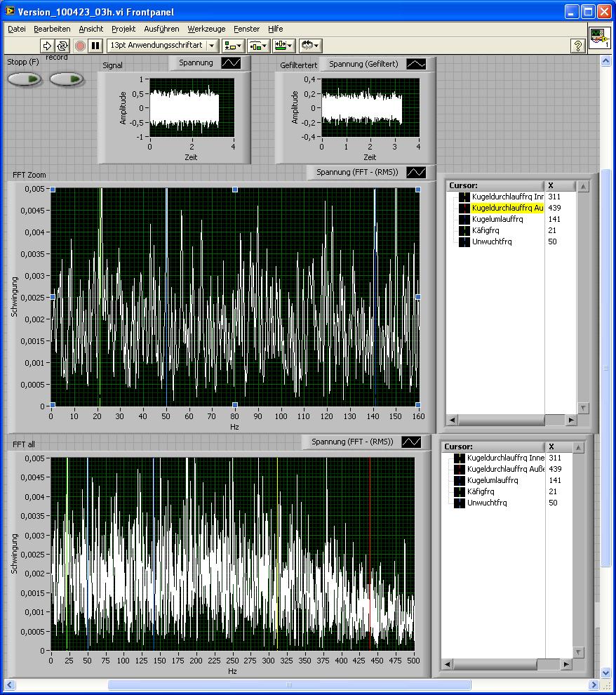Click the Pause button in toolbar
Viewport: 616px width, 695px height.
click(x=96, y=46)
